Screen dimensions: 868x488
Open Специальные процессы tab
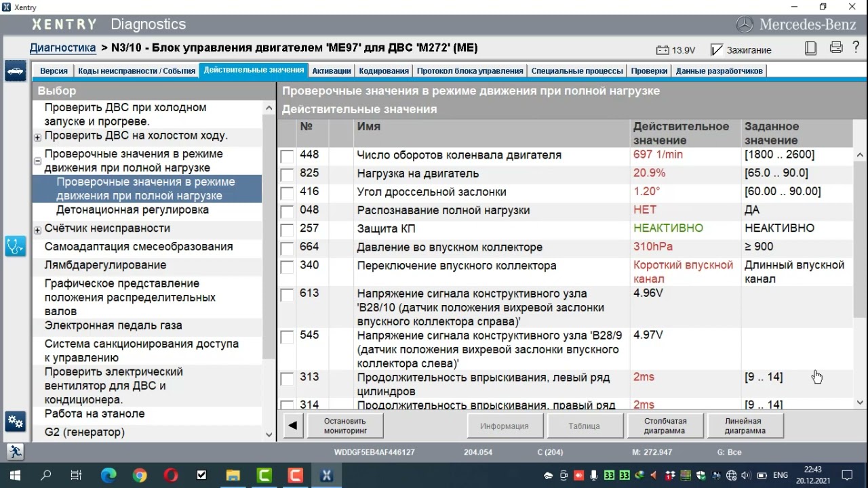[x=577, y=71]
